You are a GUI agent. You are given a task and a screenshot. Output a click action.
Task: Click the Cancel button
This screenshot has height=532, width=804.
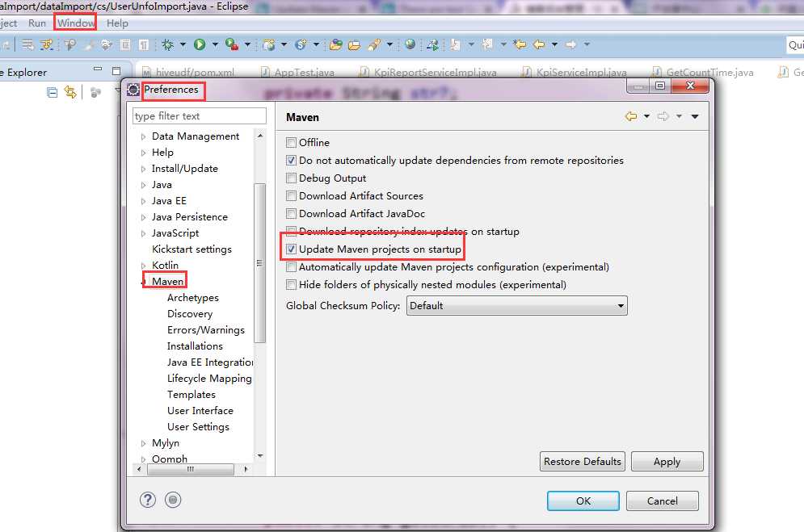click(x=662, y=501)
